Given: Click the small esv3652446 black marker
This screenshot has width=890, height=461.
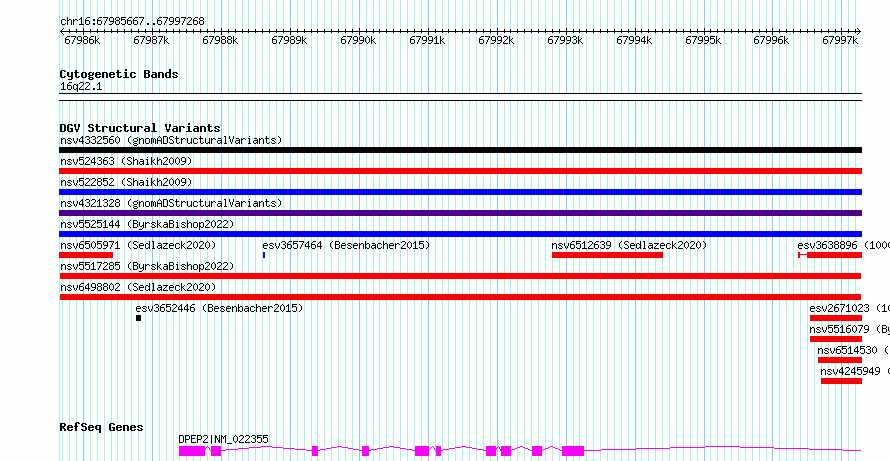Looking at the screenshot, I should coord(138,318).
